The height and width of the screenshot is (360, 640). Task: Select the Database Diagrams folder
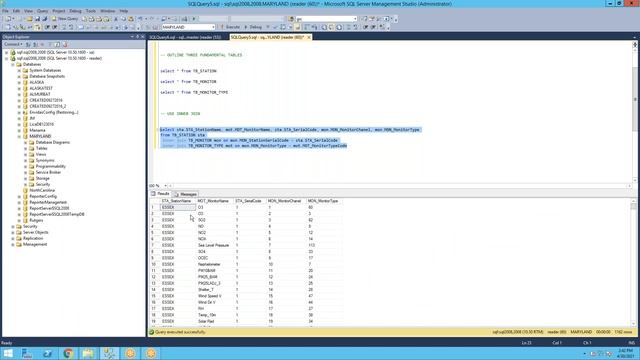click(53, 142)
